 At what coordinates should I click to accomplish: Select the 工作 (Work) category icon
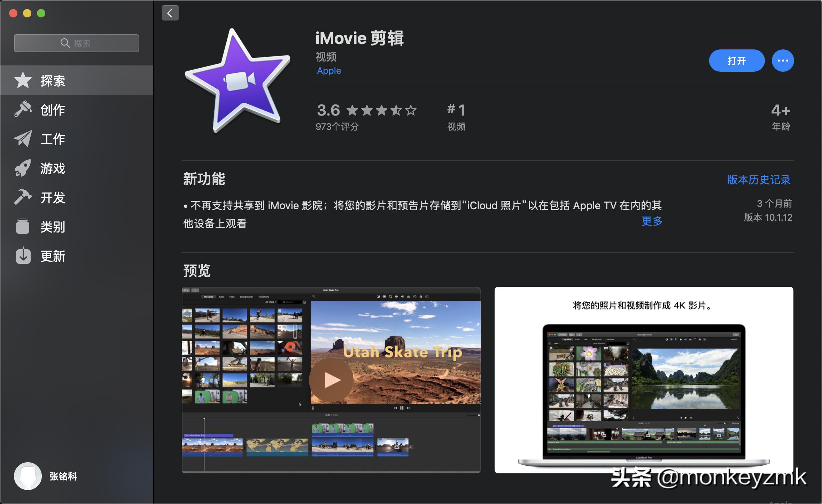22,139
